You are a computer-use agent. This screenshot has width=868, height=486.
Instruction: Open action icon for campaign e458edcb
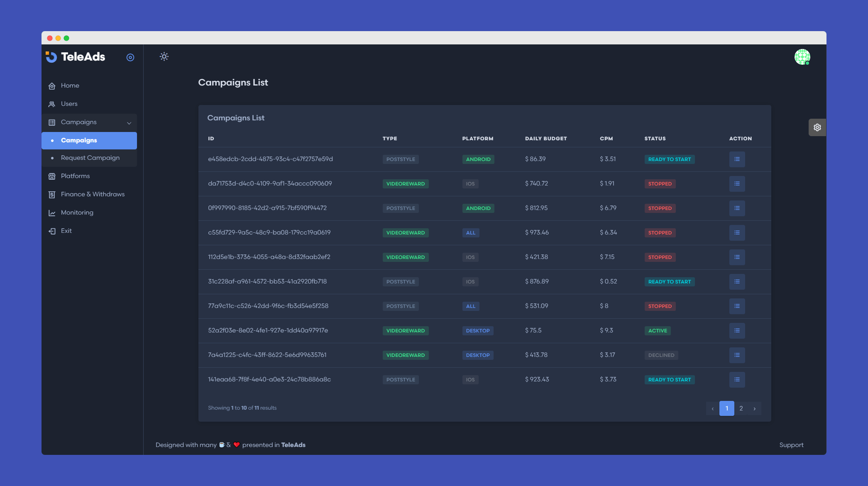(737, 159)
